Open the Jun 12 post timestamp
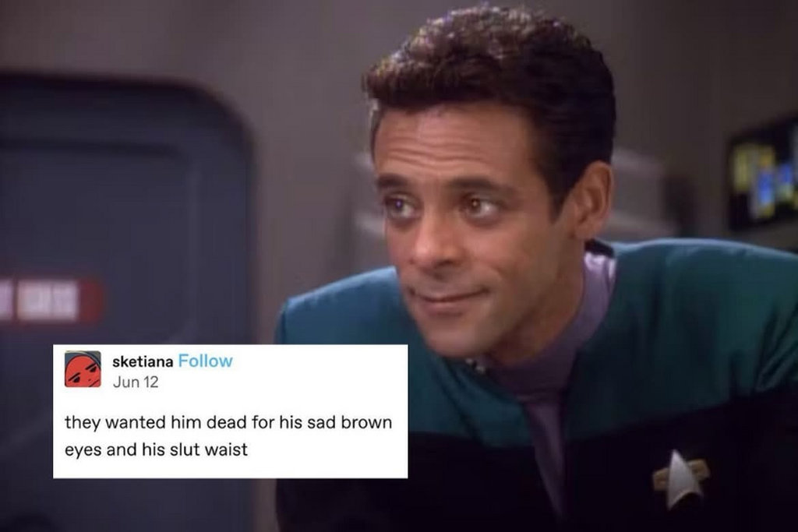 pyautogui.click(x=136, y=382)
